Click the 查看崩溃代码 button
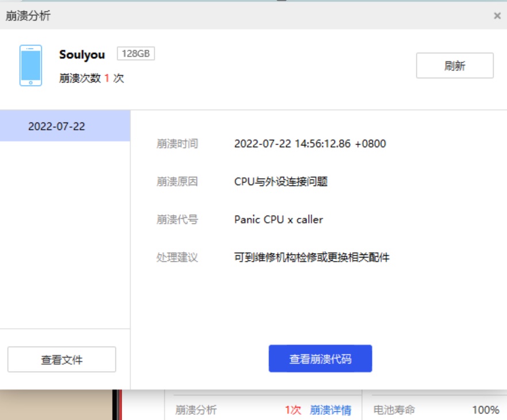Screen dimensions: 507x420 (320, 359)
